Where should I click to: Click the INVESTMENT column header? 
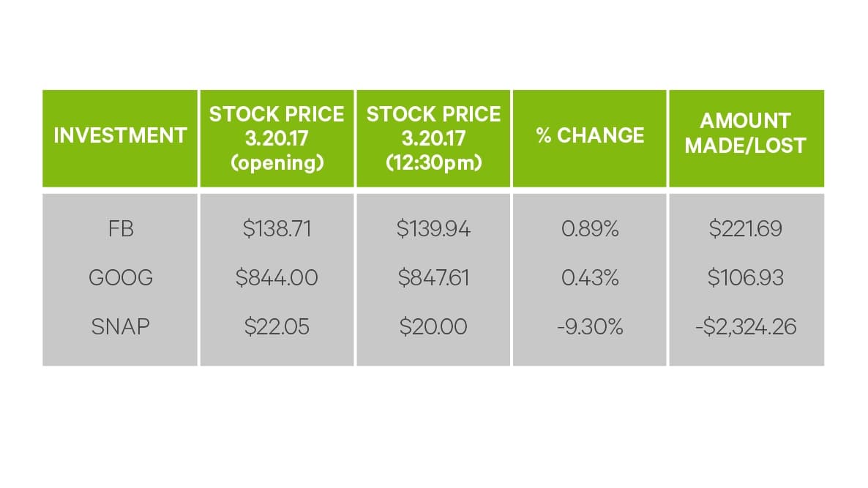click(120, 136)
